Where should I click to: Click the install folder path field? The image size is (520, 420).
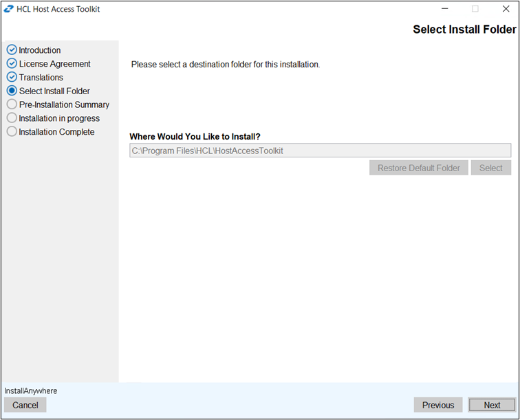point(320,151)
